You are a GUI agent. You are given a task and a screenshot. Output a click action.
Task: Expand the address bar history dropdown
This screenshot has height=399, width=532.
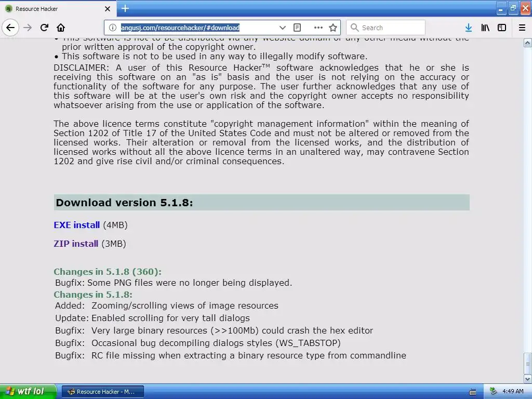click(282, 28)
